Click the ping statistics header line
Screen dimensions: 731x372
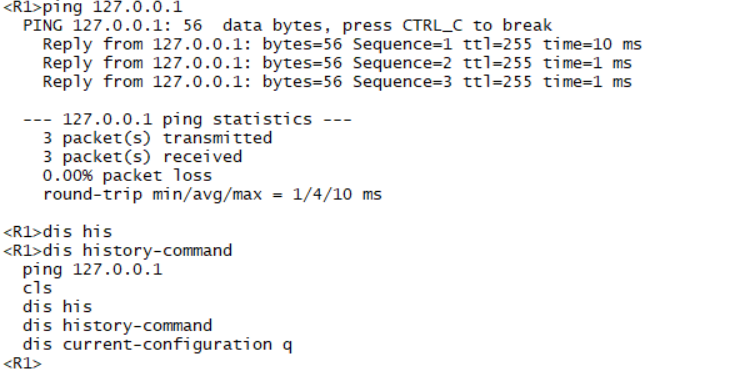(187, 119)
